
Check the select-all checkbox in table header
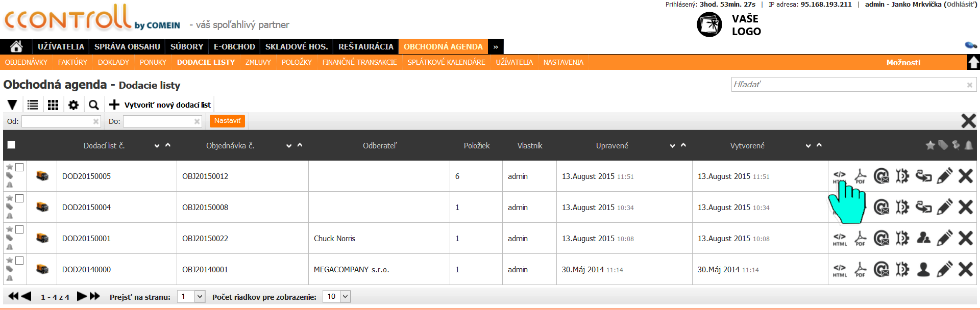[11, 145]
